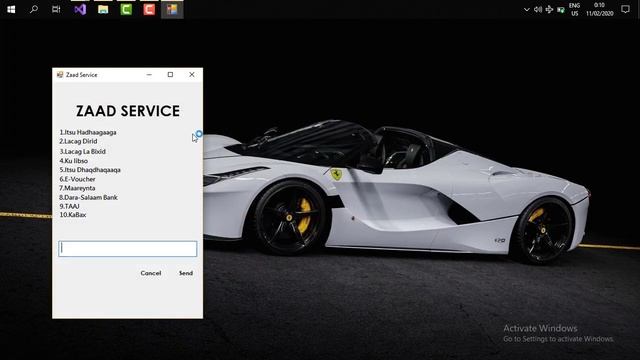This screenshot has width=640, height=360.
Task: Focus the service number input field
Action: click(x=128, y=249)
